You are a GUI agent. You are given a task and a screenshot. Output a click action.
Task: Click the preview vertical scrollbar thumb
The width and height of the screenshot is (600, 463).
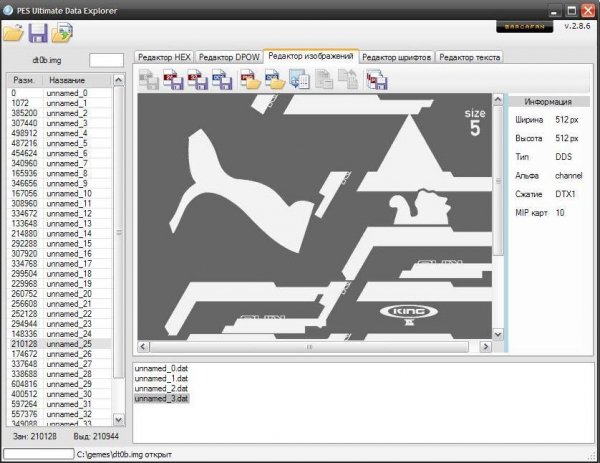498,181
